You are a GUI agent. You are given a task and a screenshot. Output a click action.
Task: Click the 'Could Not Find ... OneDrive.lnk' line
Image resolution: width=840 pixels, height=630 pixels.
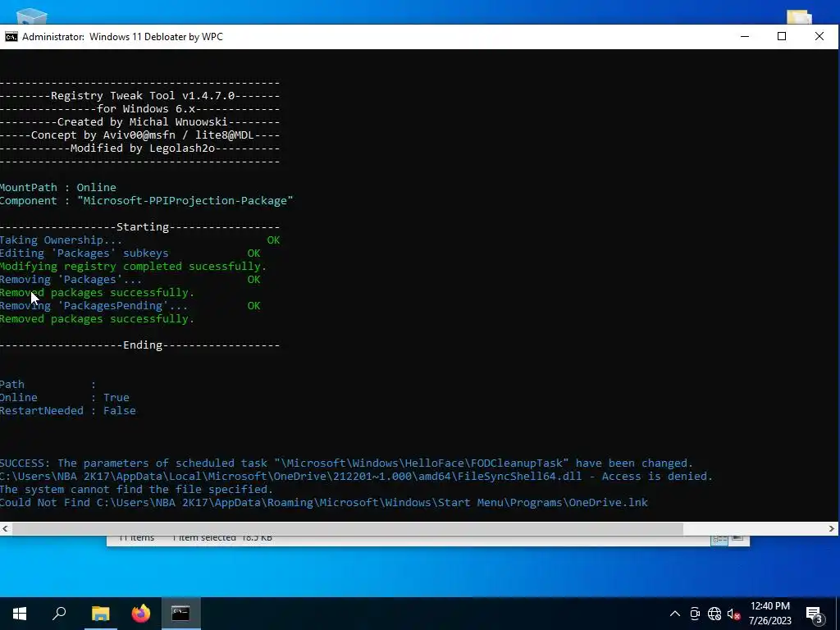323,503
